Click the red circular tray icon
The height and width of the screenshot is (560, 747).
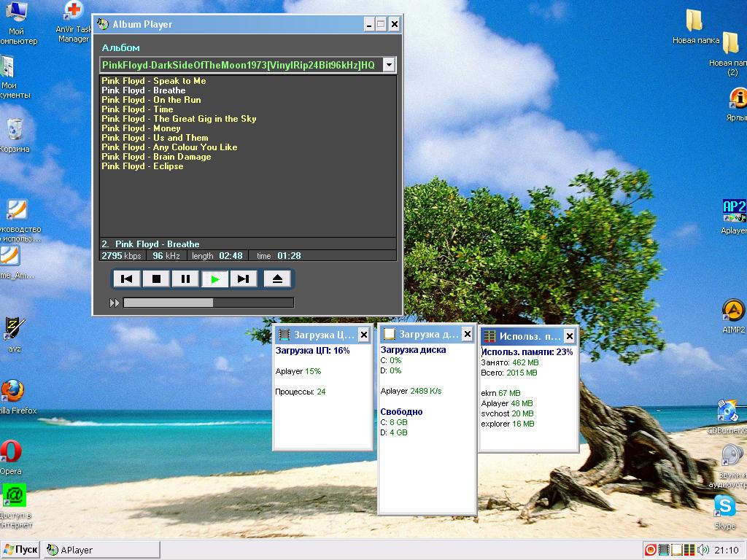tap(651, 551)
